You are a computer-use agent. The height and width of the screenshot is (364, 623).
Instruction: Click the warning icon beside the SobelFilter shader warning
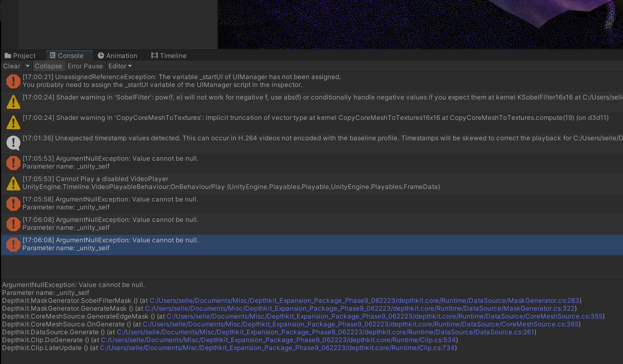[13, 102]
